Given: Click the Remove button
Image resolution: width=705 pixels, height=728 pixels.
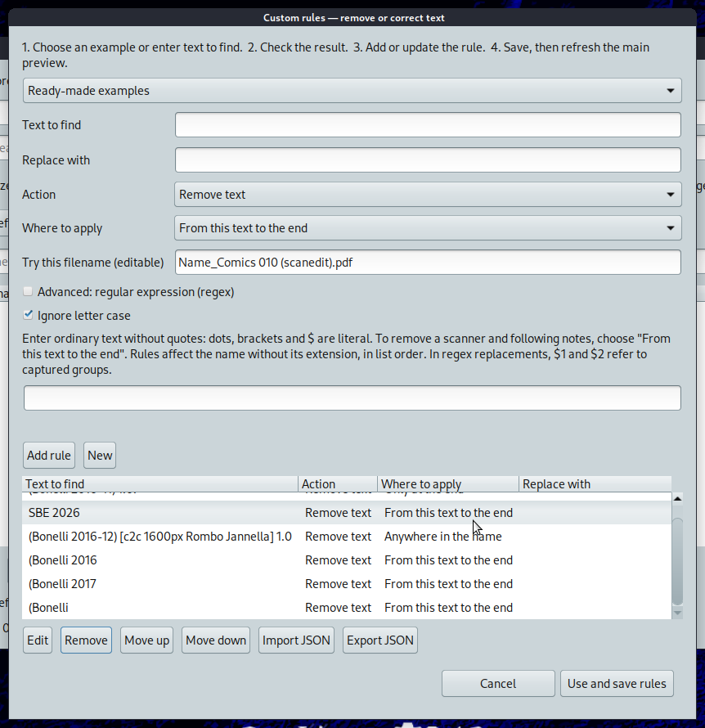Looking at the screenshot, I should point(86,640).
